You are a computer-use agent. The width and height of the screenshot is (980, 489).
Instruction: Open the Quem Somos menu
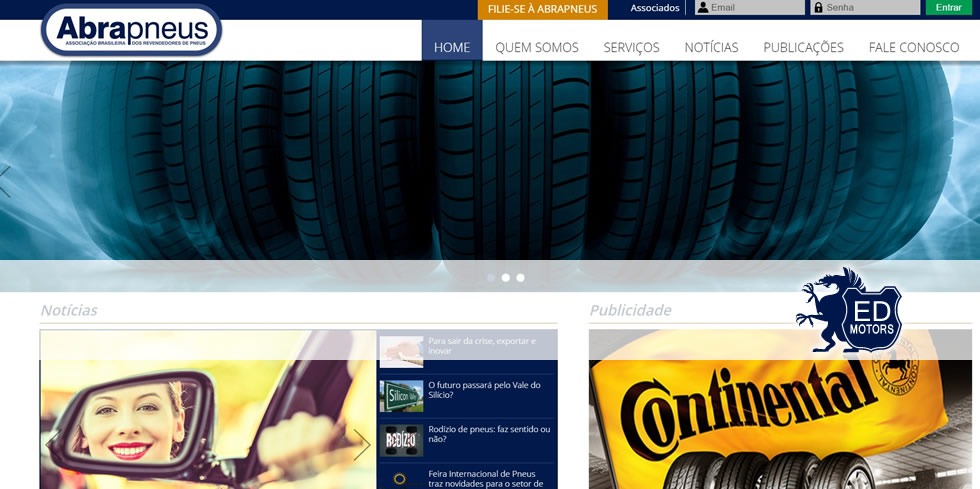[537, 47]
